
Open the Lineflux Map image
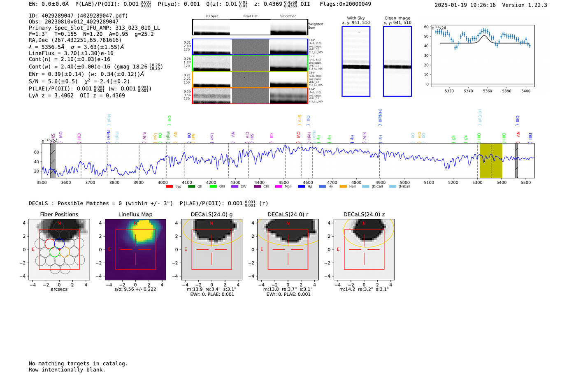135,249
